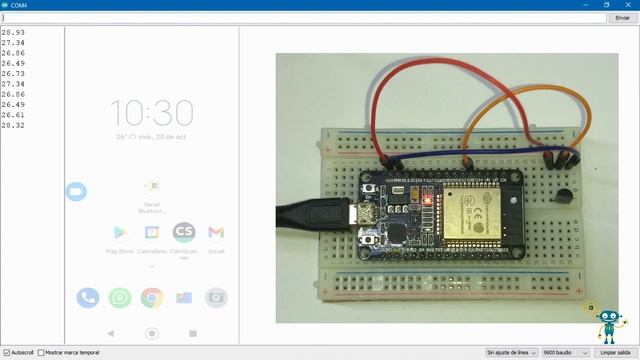Open the Serial Bluetooth app icon
The width and height of the screenshot is (640, 360).
point(152,186)
